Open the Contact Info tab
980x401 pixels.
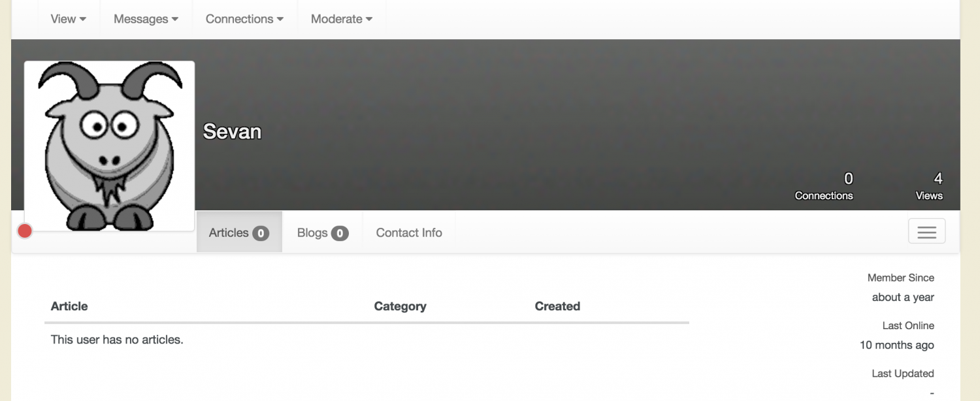[409, 233]
